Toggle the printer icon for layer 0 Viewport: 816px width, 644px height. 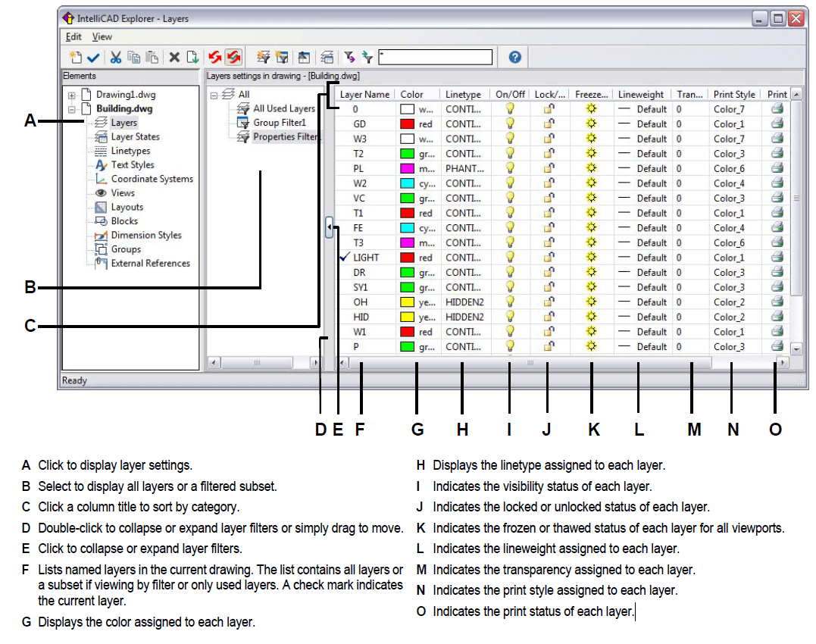tap(777, 108)
